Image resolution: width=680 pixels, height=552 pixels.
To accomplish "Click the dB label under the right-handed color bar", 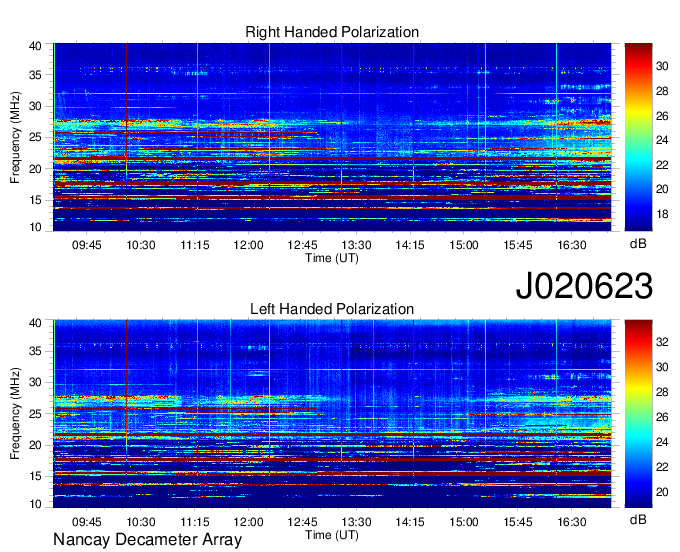I will [x=638, y=244].
